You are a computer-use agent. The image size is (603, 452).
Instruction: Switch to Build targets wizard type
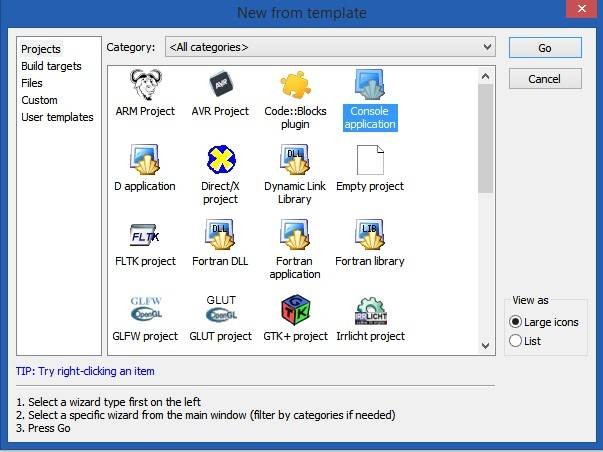51,66
